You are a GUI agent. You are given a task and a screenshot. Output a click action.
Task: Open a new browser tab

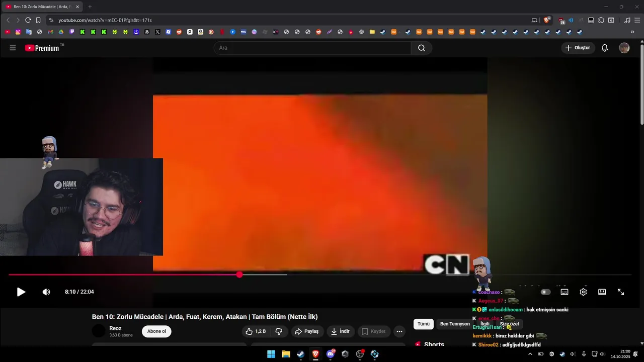[x=90, y=7]
